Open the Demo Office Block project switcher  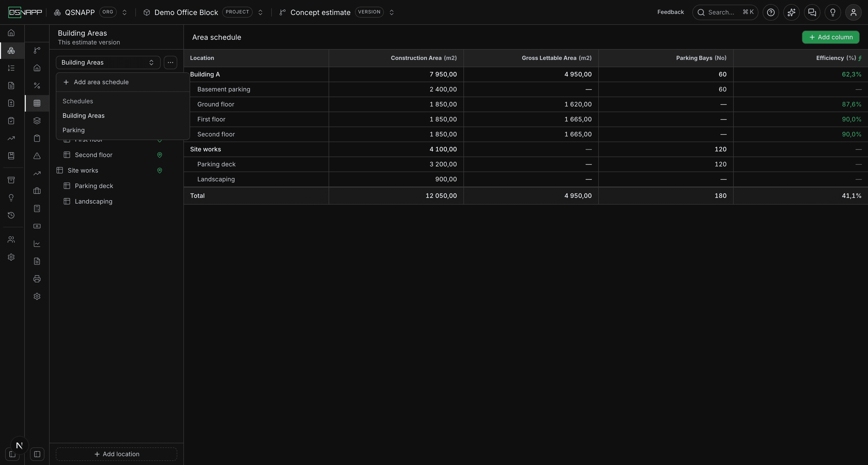tap(260, 12)
